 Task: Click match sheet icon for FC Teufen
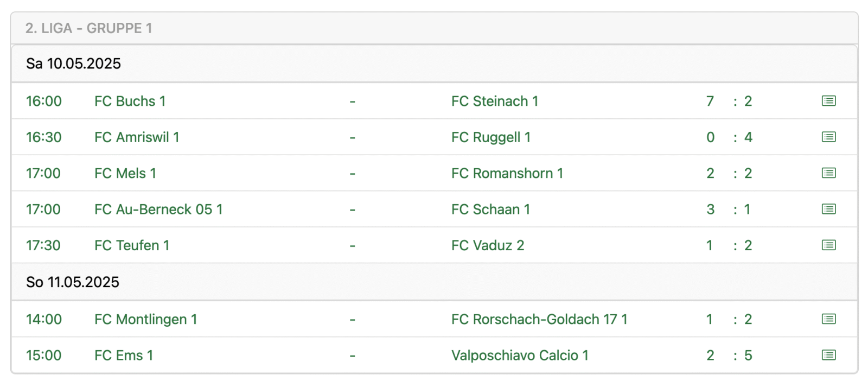[828, 245]
